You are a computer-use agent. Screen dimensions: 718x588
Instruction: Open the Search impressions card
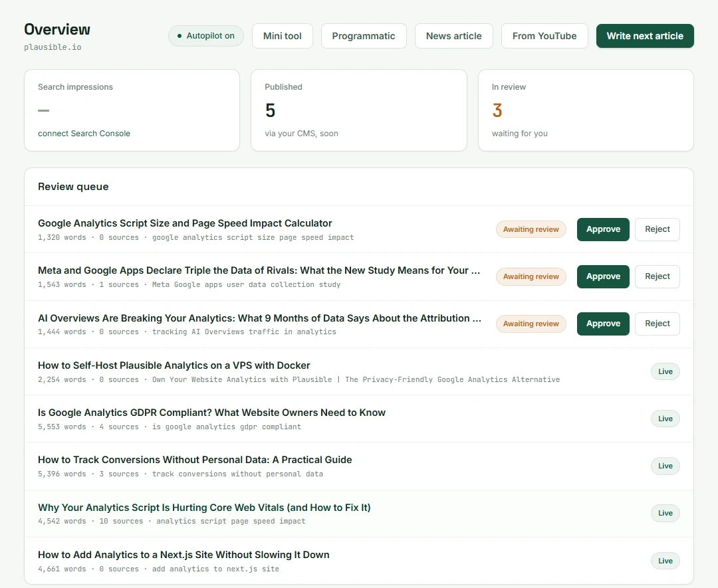[x=132, y=110]
